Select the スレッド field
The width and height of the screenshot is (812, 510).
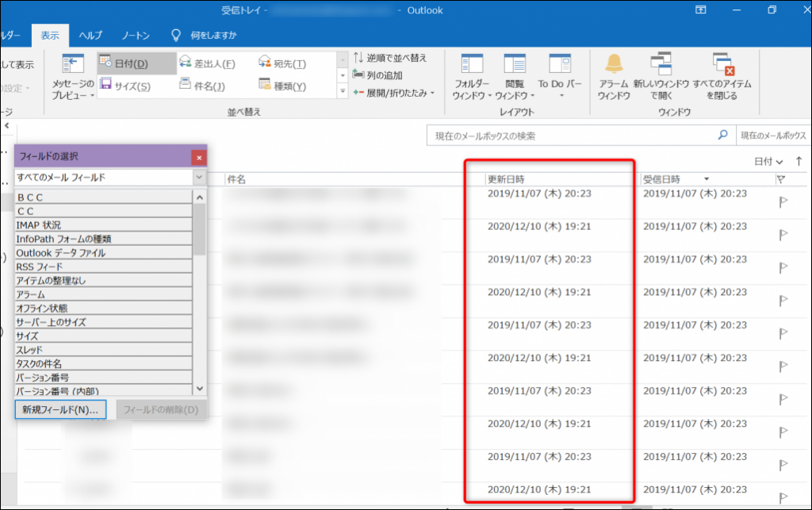(104, 350)
